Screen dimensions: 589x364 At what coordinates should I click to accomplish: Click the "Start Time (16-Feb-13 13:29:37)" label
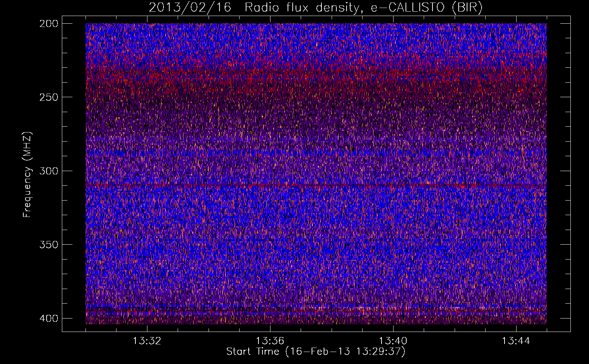[x=316, y=352]
